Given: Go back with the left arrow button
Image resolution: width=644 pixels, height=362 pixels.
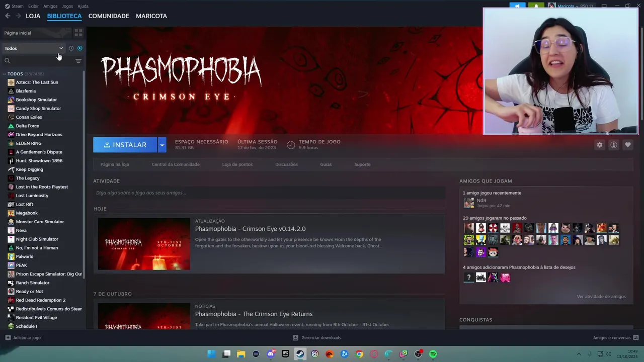Looking at the screenshot, I should pyautogui.click(x=8, y=16).
